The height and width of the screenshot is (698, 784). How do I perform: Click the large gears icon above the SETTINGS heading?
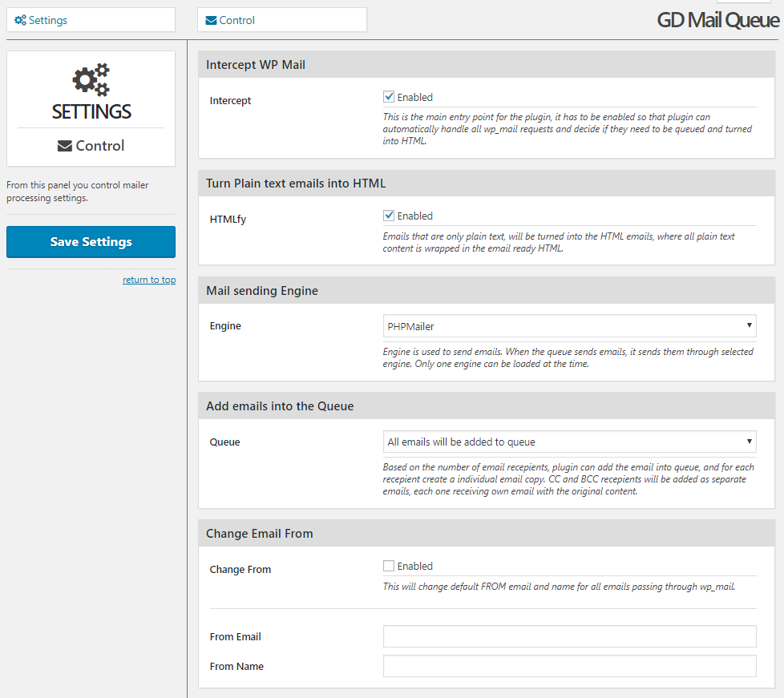(x=91, y=80)
